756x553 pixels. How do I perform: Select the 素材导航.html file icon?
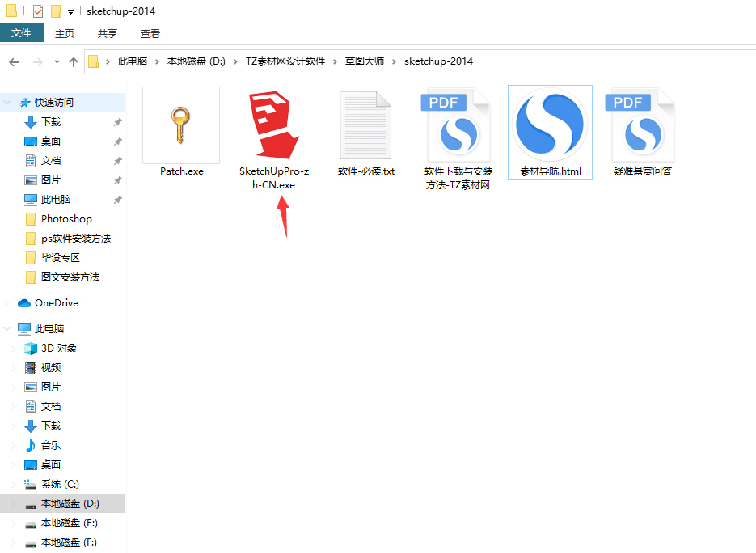[550, 125]
